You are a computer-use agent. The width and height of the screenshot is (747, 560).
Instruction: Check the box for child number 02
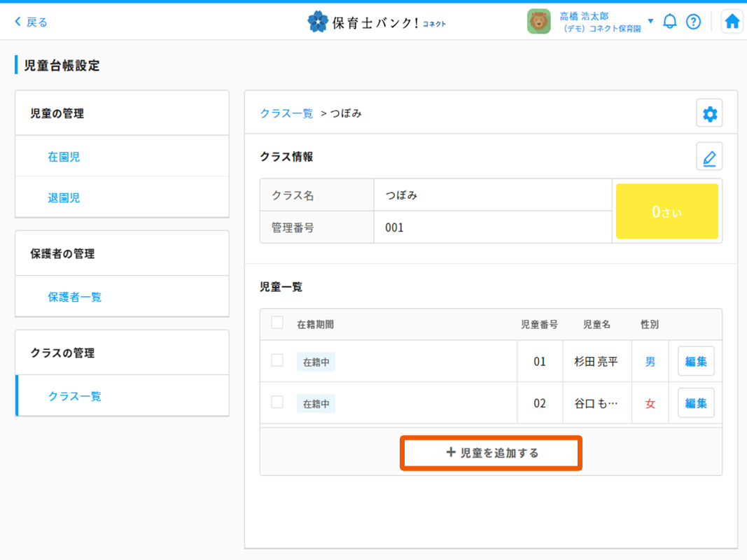277,402
